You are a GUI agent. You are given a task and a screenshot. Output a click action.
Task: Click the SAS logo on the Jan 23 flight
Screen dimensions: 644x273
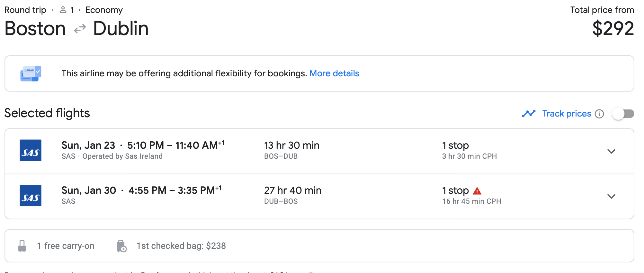click(x=31, y=150)
